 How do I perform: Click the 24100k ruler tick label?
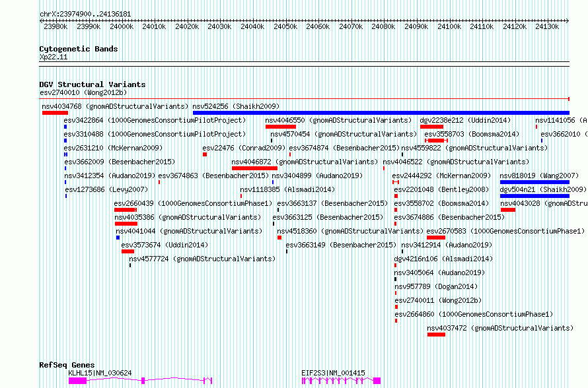[449, 26]
